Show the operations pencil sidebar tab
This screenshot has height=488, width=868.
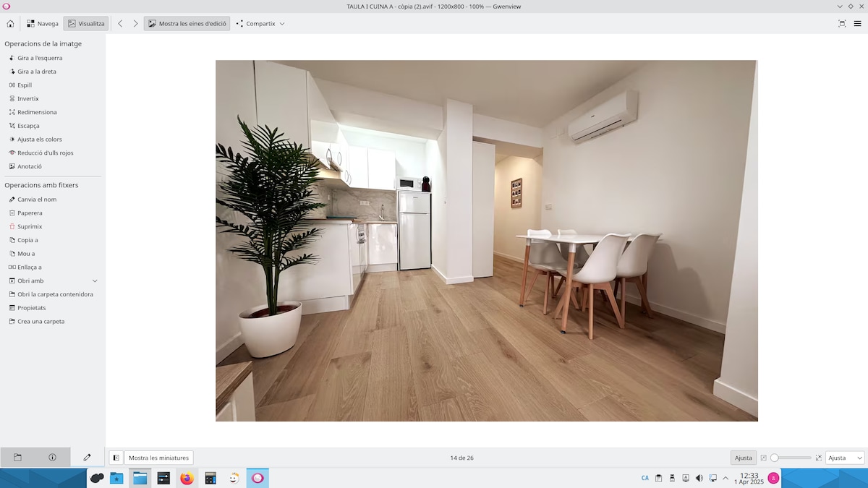pyautogui.click(x=88, y=458)
